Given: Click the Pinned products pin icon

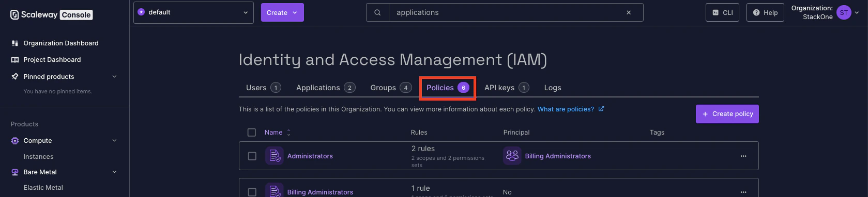Looking at the screenshot, I should click(15, 76).
